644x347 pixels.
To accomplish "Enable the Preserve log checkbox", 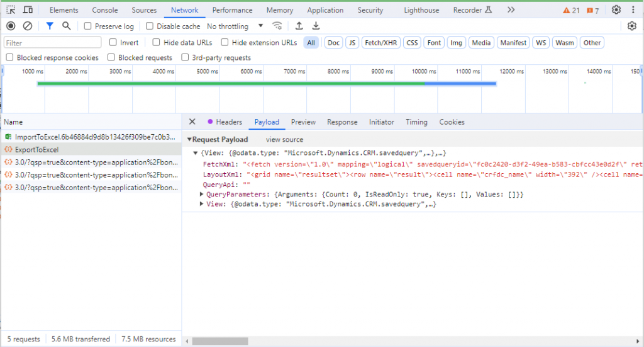I will [87, 26].
